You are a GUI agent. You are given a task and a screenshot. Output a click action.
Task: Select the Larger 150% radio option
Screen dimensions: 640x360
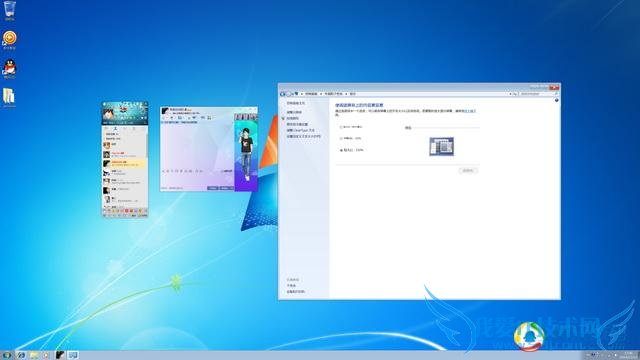coord(352,150)
